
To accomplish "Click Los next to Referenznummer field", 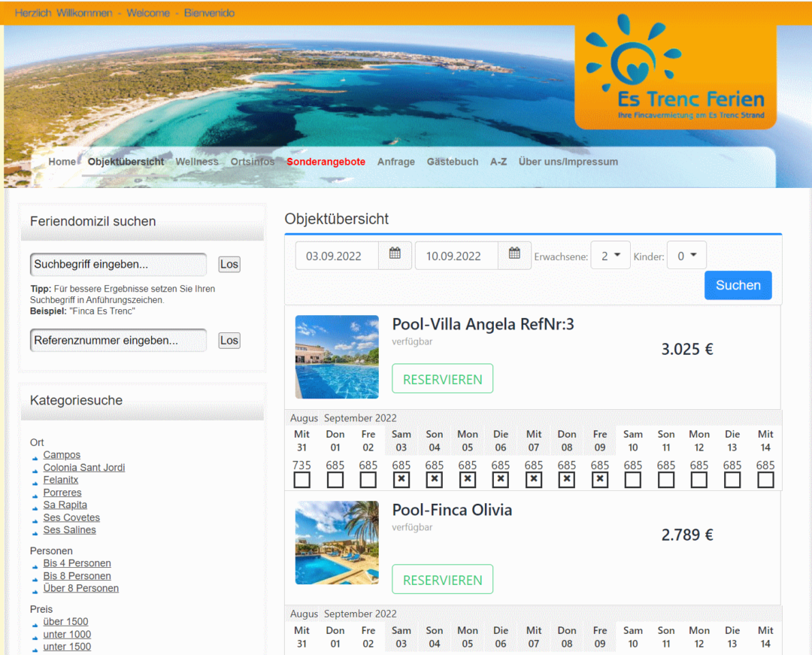I will (229, 341).
